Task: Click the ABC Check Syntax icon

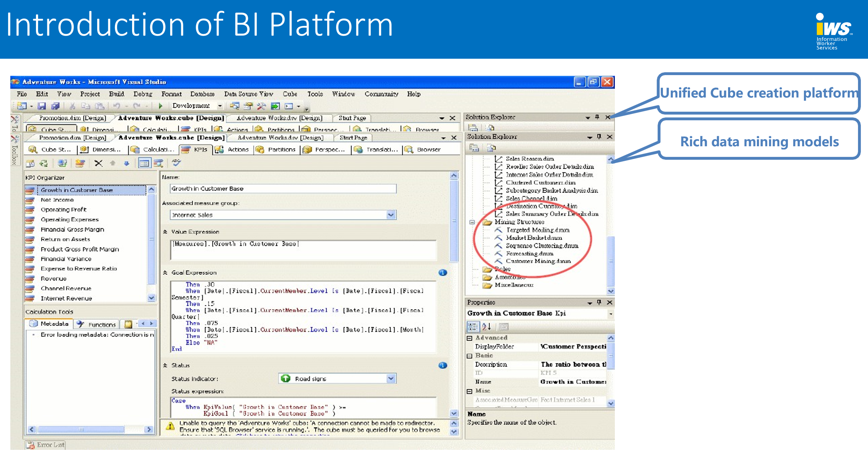Action: point(176,163)
